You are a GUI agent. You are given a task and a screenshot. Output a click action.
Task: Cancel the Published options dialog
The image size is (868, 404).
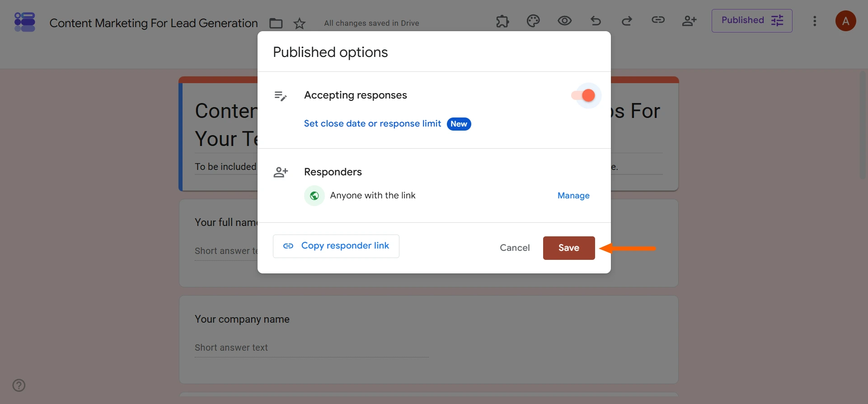tap(515, 248)
